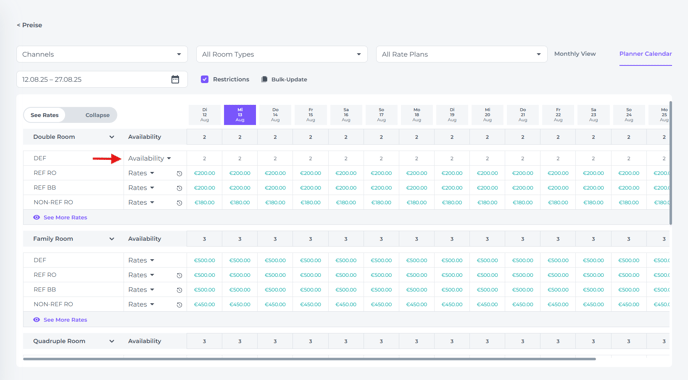
Task: Select the Sa 23 Aug column header
Action: pyautogui.click(x=593, y=115)
